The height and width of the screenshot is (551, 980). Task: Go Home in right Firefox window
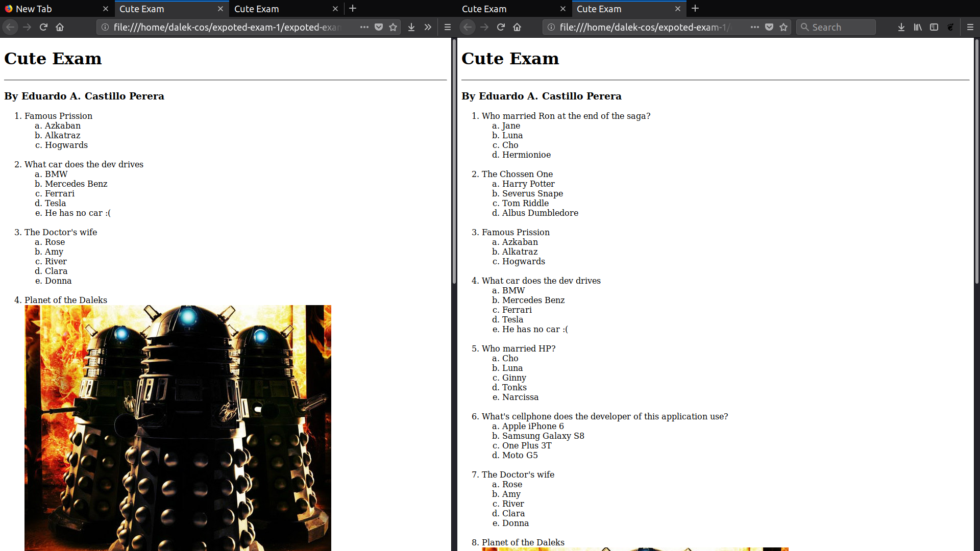tap(517, 27)
